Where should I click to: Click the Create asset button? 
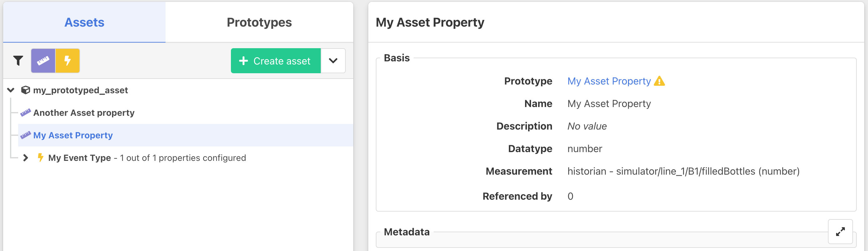click(276, 61)
